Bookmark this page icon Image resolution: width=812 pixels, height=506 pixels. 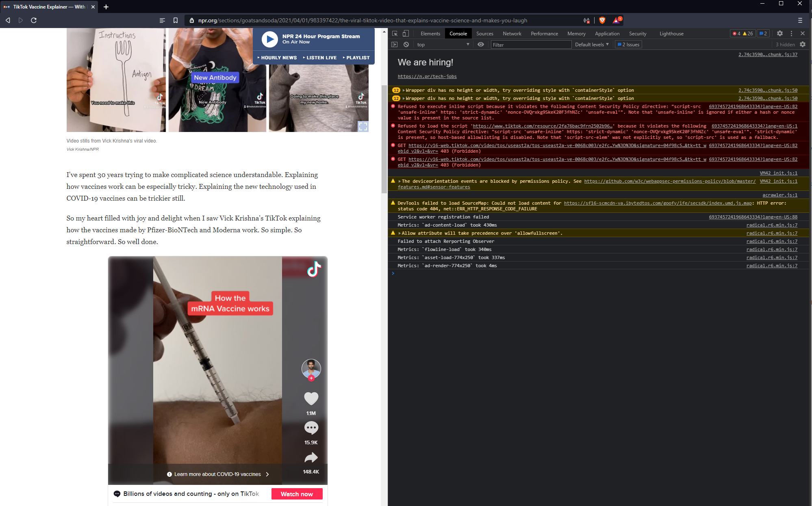(176, 20)
